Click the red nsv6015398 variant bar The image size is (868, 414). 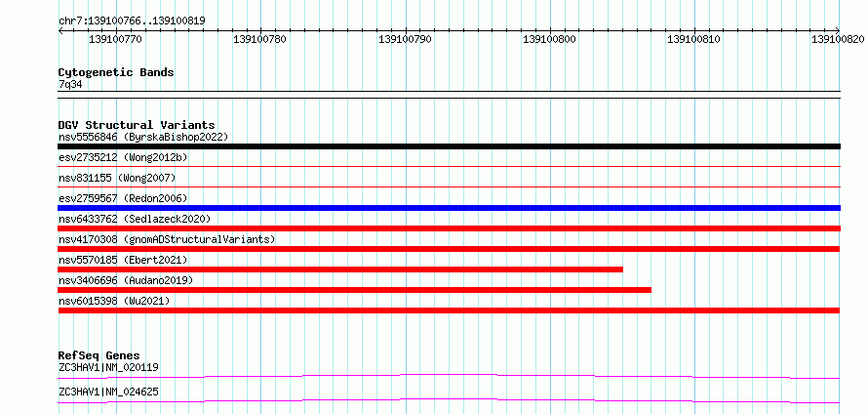tap(449, 310)
